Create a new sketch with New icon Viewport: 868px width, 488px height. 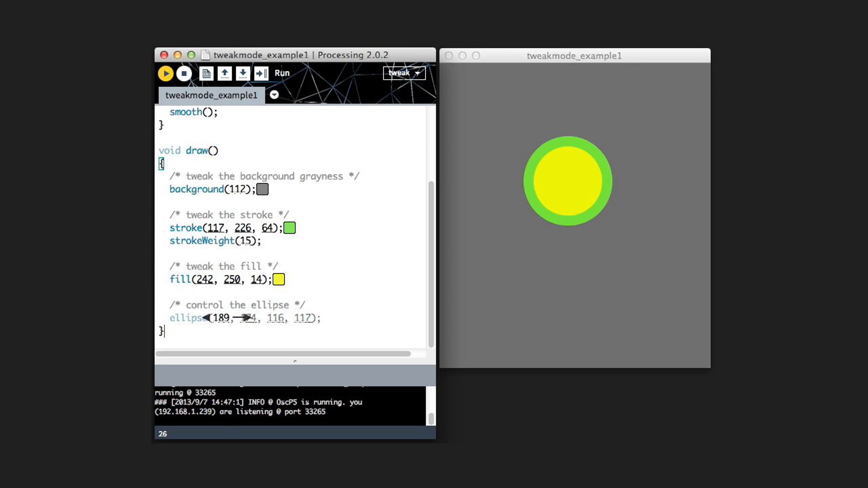click(x=206, y=73)
